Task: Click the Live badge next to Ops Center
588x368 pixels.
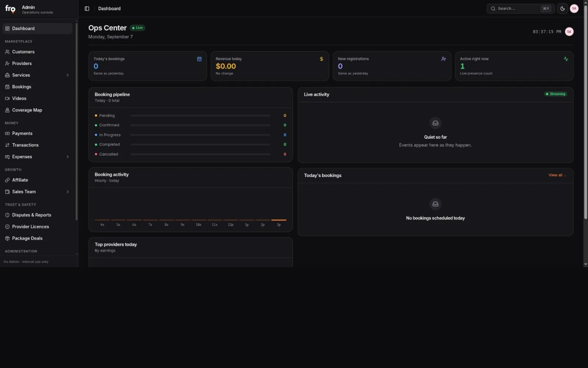Action: [x=137, y=28]
